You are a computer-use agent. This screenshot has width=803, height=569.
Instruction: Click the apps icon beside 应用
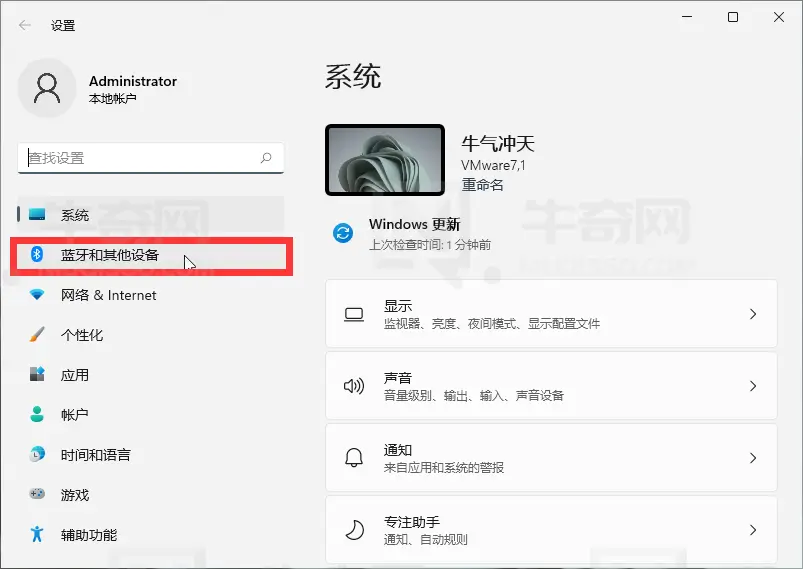37,374
